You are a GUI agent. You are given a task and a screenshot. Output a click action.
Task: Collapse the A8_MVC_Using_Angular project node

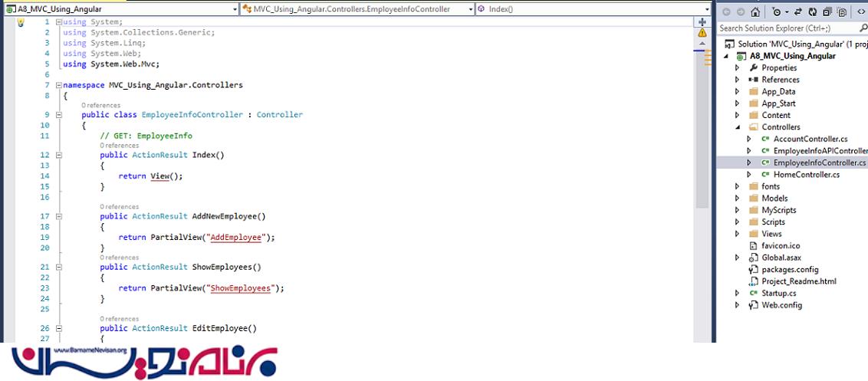[727, 57]
